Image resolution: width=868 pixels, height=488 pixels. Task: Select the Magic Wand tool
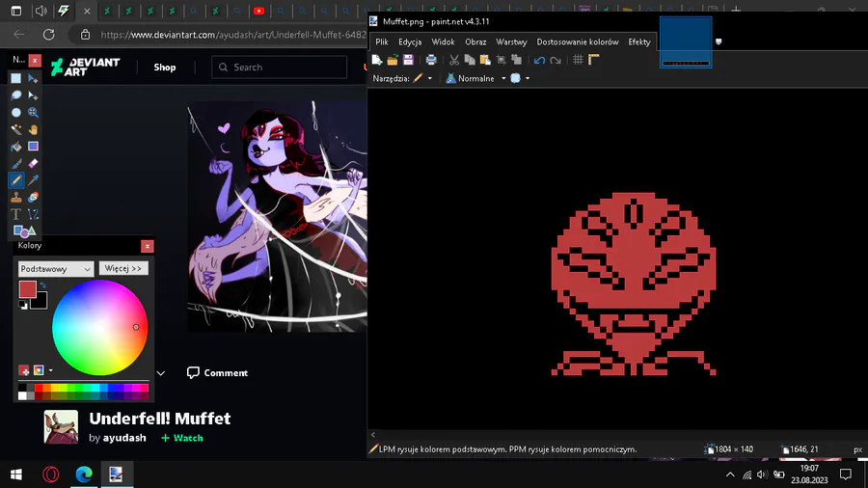[x=16, y=129]
